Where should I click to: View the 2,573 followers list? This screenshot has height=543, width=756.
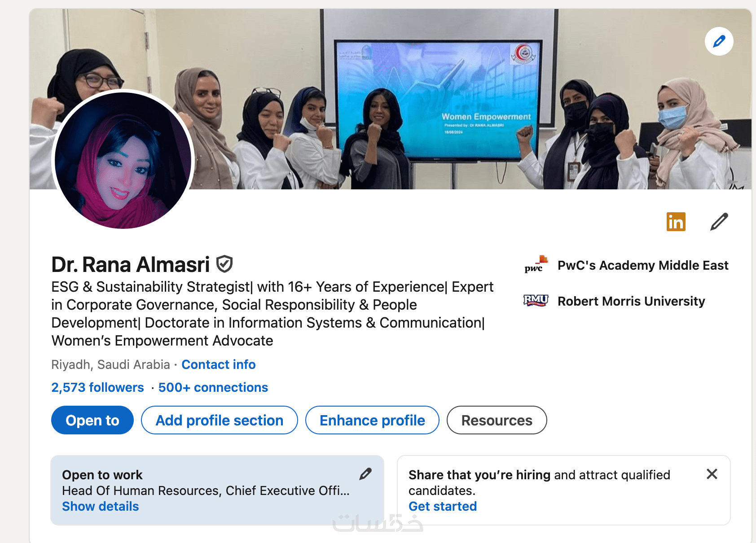coord(97,387)
